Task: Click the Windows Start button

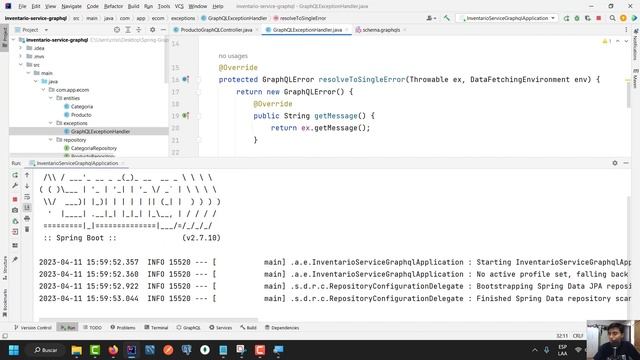Action: [14, 350]
